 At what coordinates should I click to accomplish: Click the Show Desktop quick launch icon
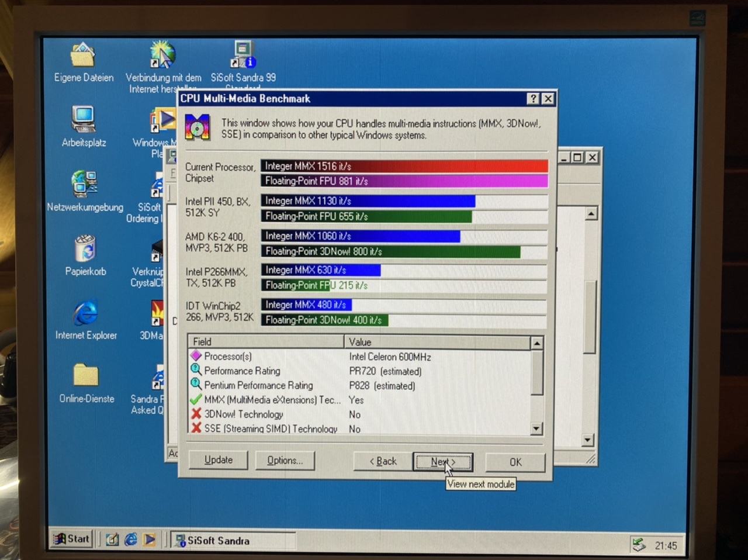tap(112, 540)
